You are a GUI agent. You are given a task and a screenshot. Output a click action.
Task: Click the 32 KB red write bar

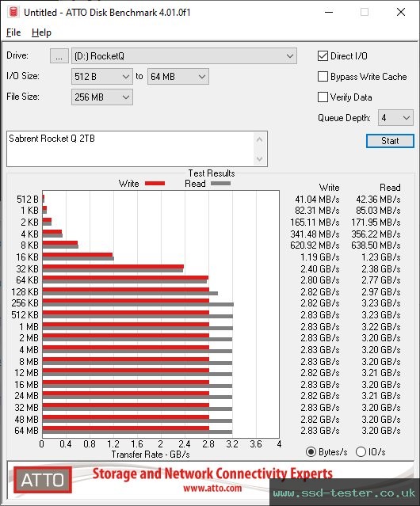[x=113, y=267]
